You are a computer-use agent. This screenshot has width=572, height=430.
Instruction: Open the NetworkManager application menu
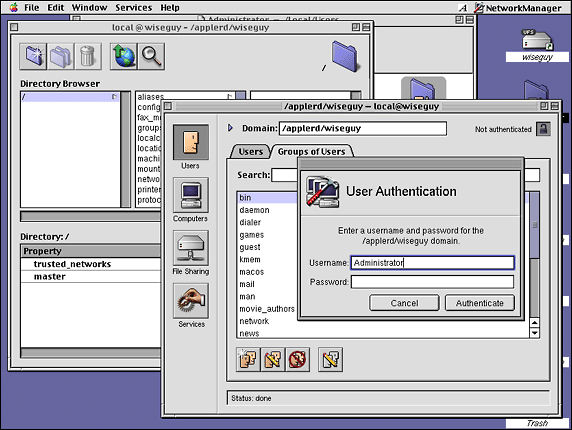coord(518,8)
